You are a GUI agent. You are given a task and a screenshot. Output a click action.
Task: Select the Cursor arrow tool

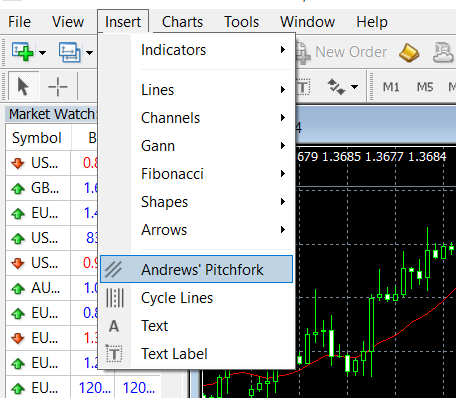click(23, 87)
